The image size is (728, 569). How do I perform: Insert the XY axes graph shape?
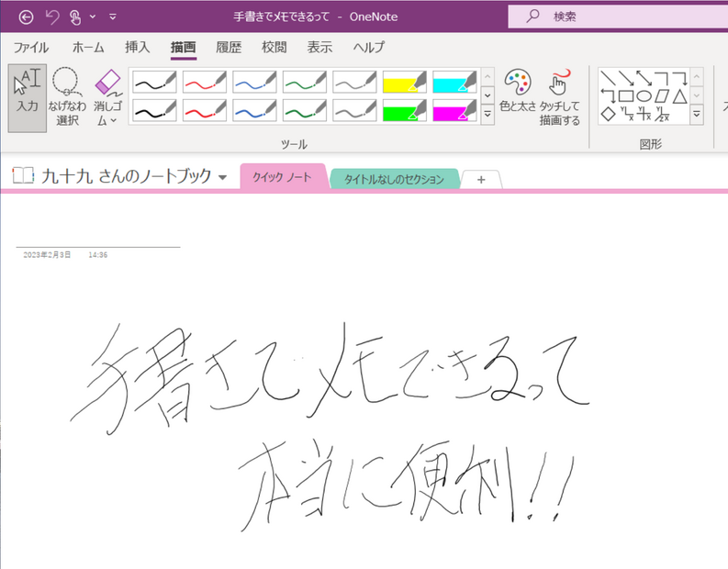click(x=627, y=114)
